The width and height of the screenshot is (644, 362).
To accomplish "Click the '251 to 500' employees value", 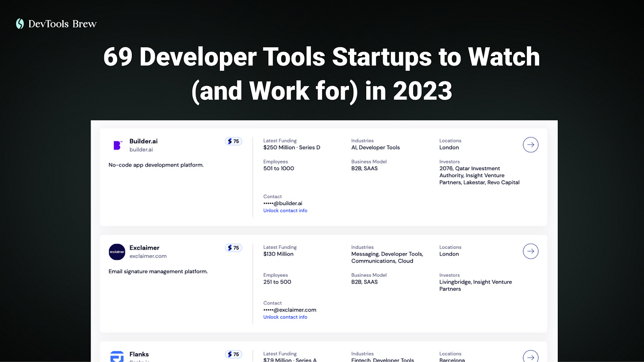I will click(x=277, y=282).
